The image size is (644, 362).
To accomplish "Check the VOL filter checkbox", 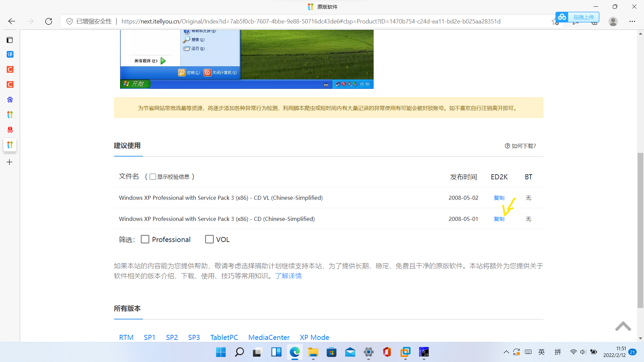I will [x=209, y=239].
